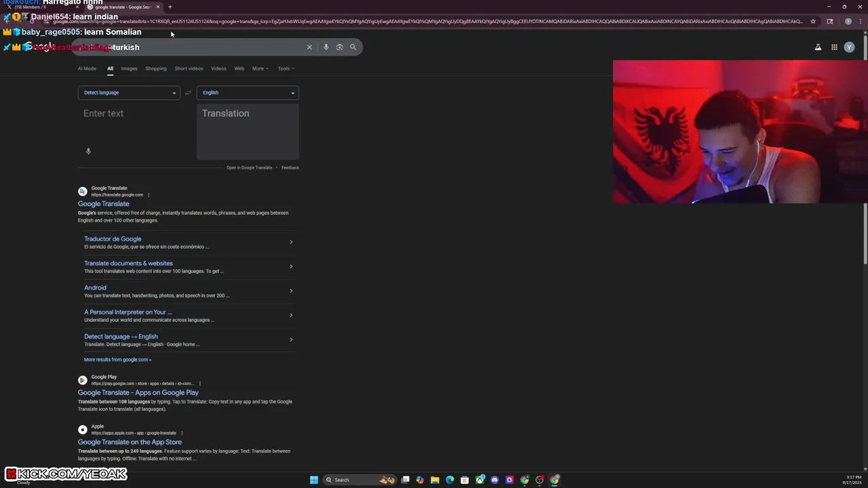The height and width of the screenshot is (488, 868).
Task: Open Search Labs flask icon
Action: [x=818, y=47]
